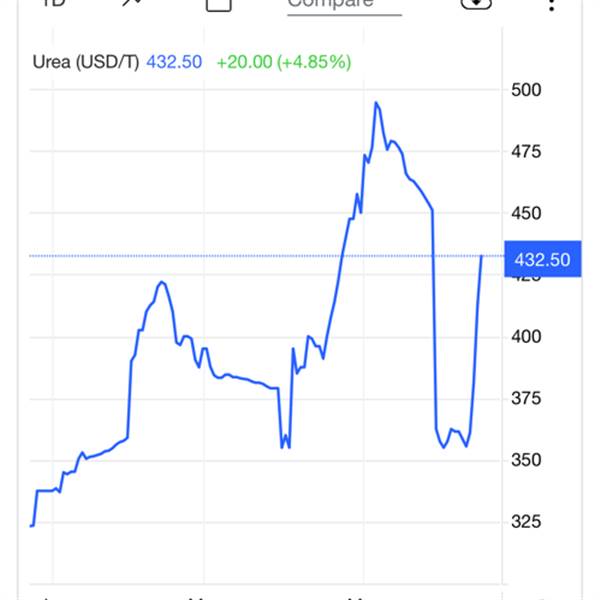Screen dimensions: 600x600
Task: Click the 475 price axis label
Action: pos(526,152)
